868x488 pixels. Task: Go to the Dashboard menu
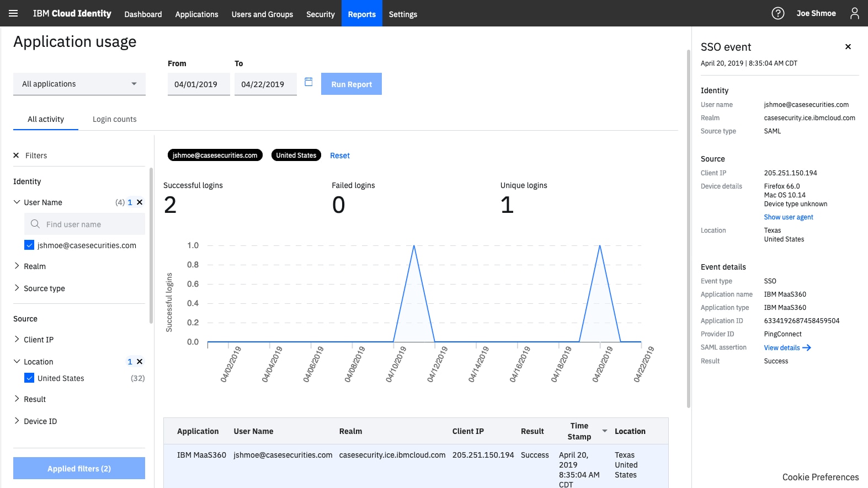[143, 14]
